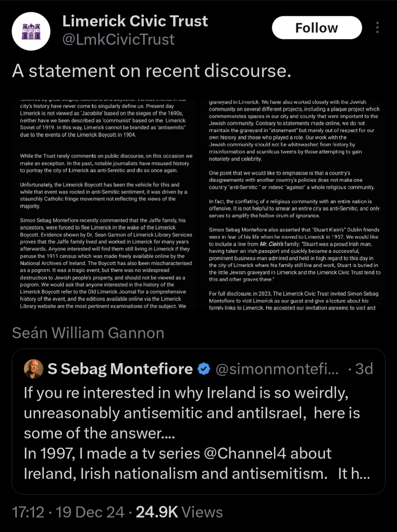
Task: Click the quoted tweet's opening line
Action: [x=186, y=393]
